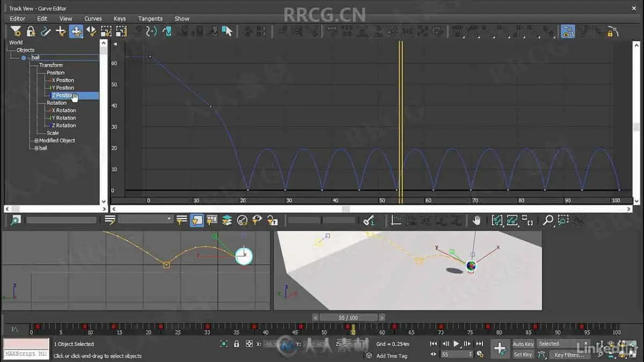Image resolution: width=644 pixels, height=362 pixels.
Task: Go to the end frame
Action: pos(479,344)
